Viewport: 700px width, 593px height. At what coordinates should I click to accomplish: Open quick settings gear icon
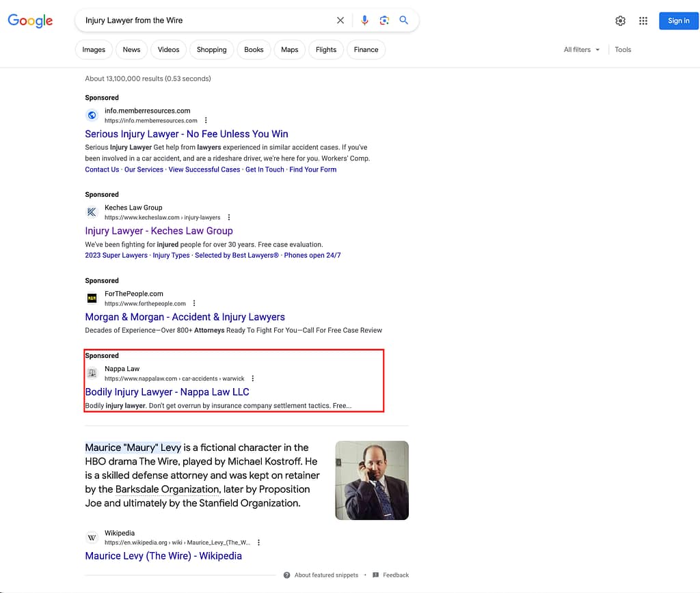coord(620,21)
